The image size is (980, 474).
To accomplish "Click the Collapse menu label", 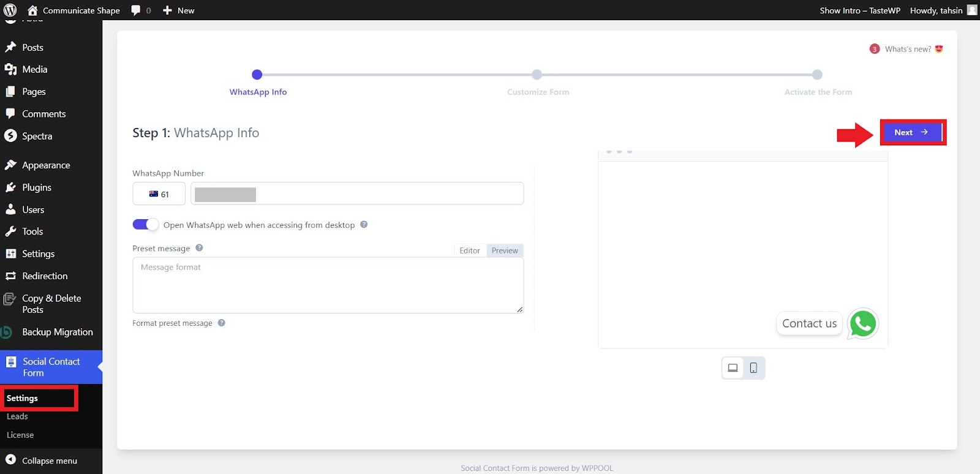I will click(50, 461).
